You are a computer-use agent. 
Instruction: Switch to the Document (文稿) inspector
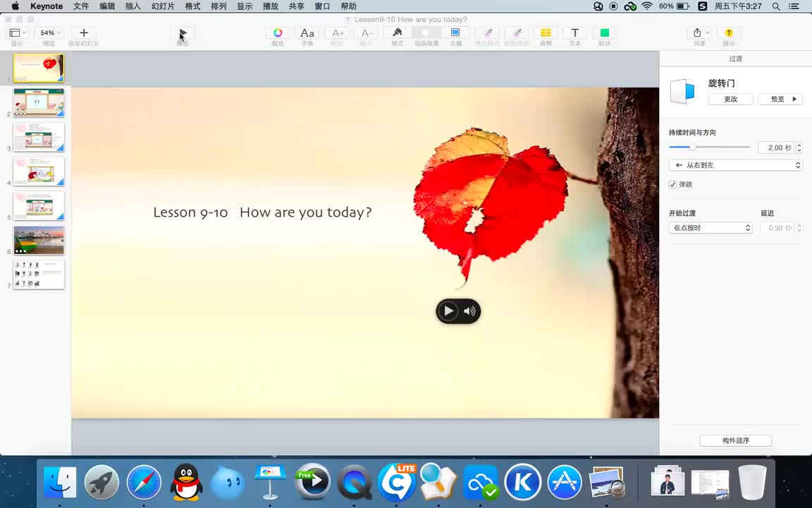click(x=455, y=33)
